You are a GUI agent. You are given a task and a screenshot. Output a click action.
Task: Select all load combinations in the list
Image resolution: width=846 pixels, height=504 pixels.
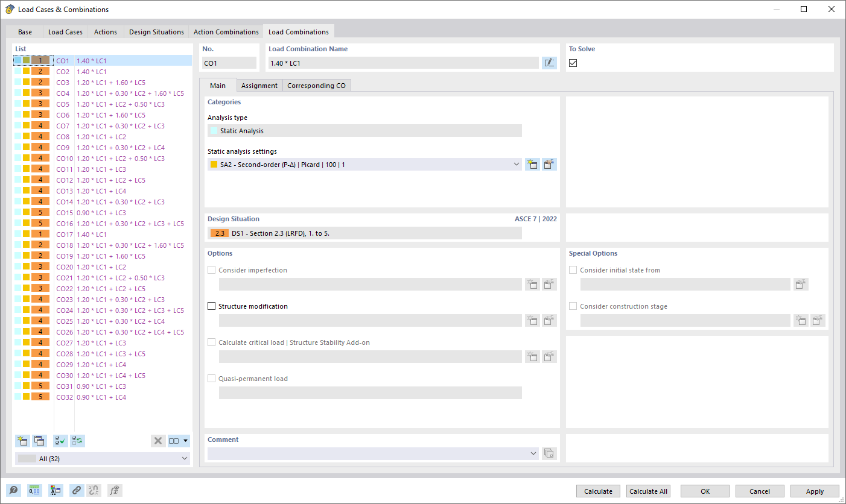pyautogui.click(x=60, y=441)
